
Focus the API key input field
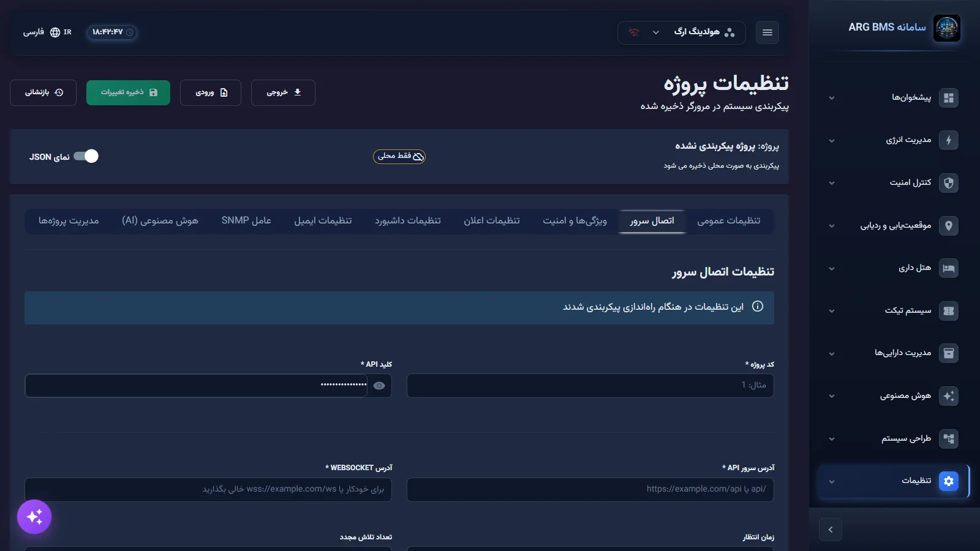[x=196, y=386]
